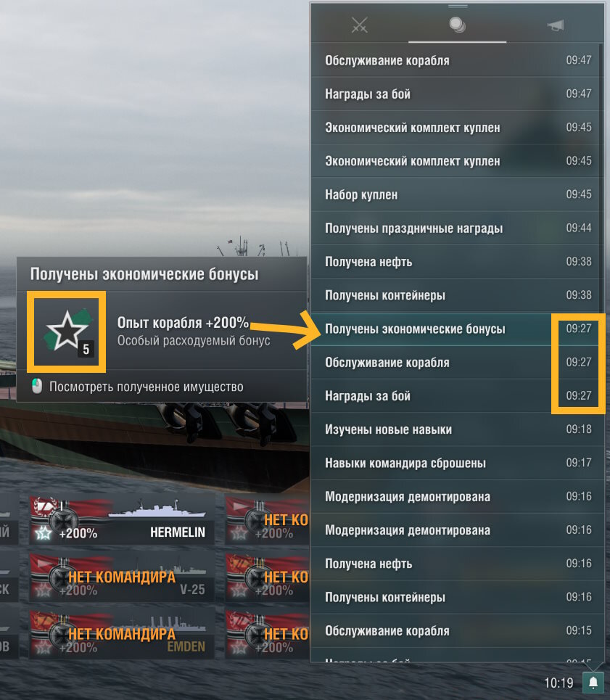Click the drag handle atop notification panel

click(x=458, y=7)
